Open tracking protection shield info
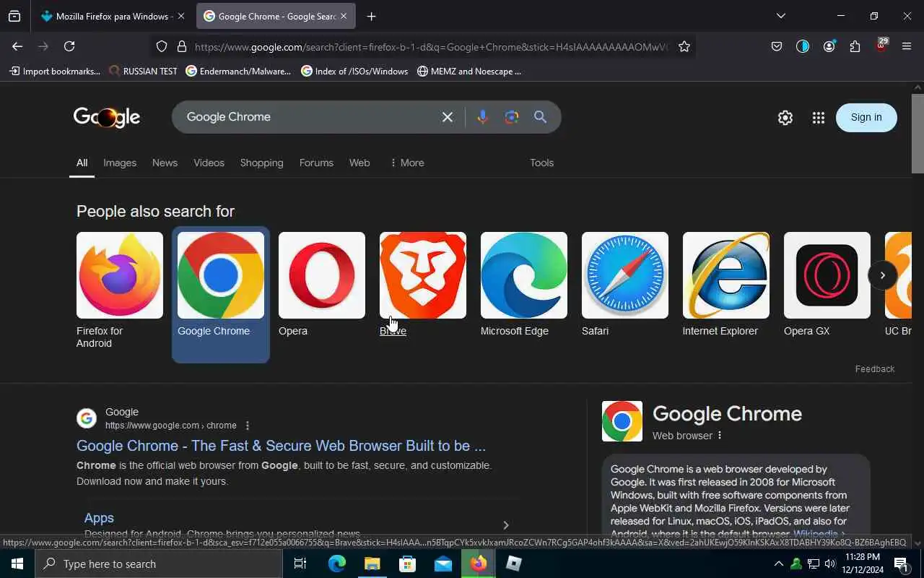 [x=162, y=46]
